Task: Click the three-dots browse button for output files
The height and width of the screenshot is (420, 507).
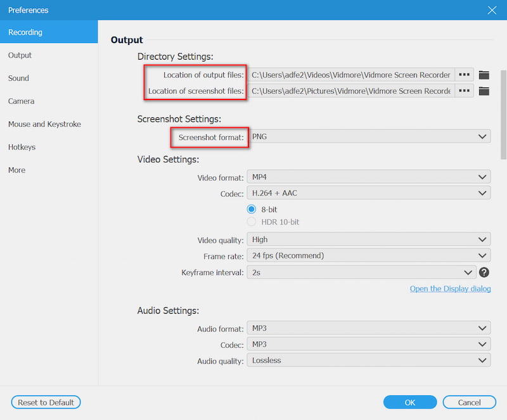Action: pos(465,75)
